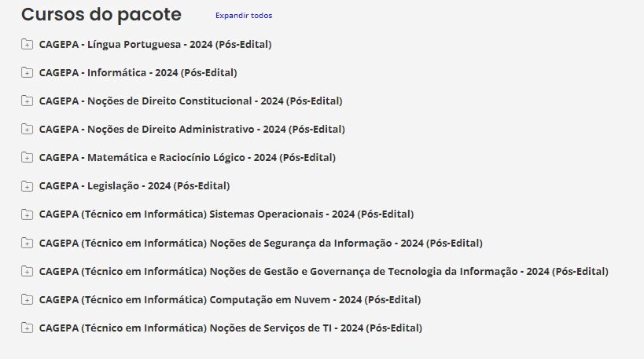This screenshot has width=644, height=359.
Task: Click folder icon for Segurança da Informação
Action: tap(27, 243)
